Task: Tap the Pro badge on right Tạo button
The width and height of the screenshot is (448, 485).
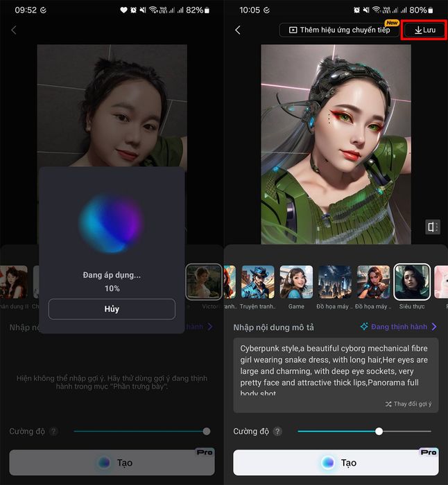Action: [x=429, y=452]
